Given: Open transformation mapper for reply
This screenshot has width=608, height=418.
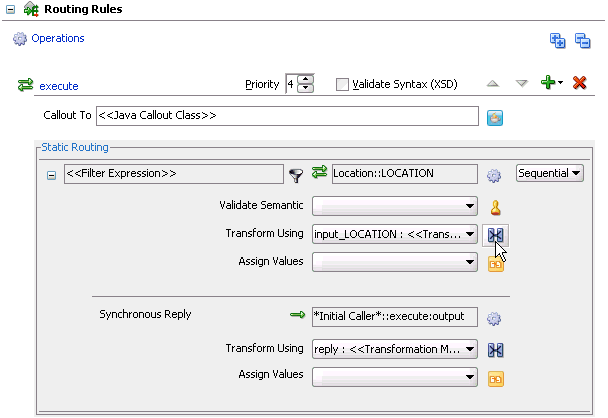Looking at the screenshot, I should (x=496, y=350).
